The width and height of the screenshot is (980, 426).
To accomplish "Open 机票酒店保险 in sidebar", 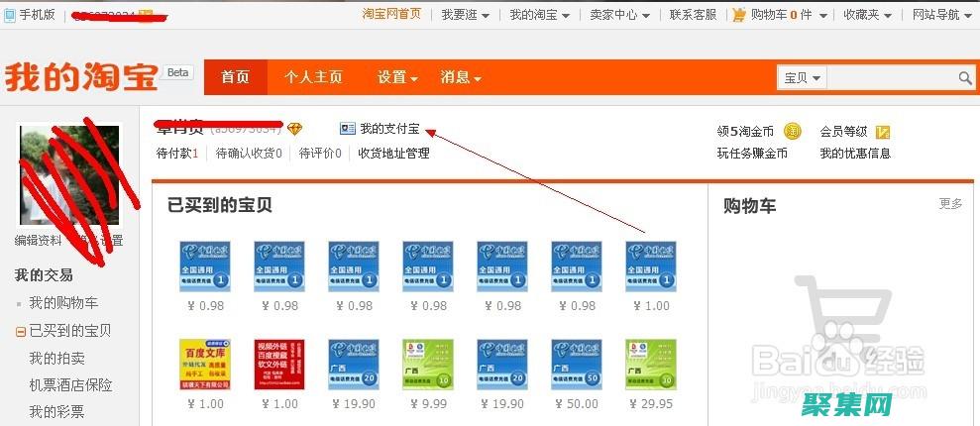I will [70, 385].
